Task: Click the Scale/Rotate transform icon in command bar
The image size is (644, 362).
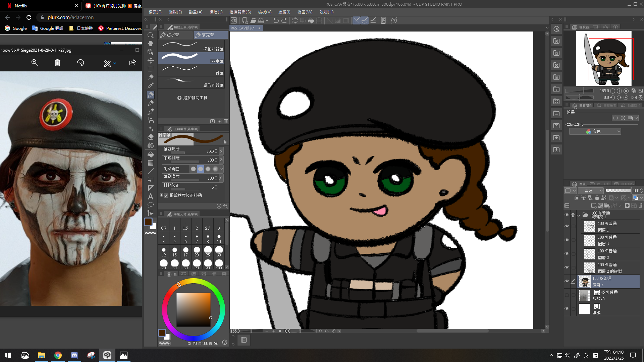Action: pos(319,20)
